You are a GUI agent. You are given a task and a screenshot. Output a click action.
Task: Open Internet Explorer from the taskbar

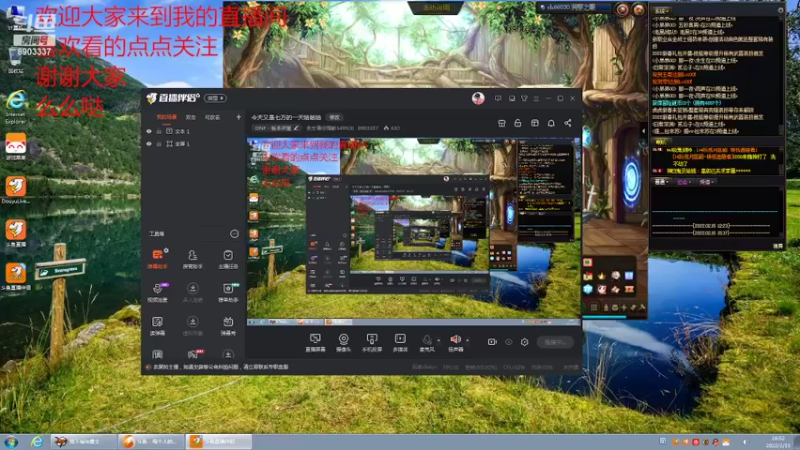pyautogui.click(x=37, y=442)
